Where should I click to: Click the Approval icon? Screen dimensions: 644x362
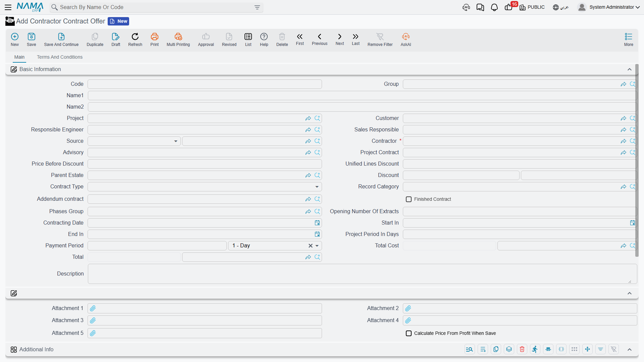(x=206, y=40)
